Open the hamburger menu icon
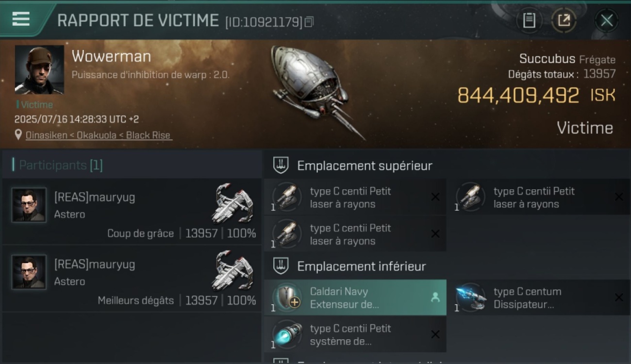Image resolution: width=631 pixels, height=364 pixels. click(21, 19)
